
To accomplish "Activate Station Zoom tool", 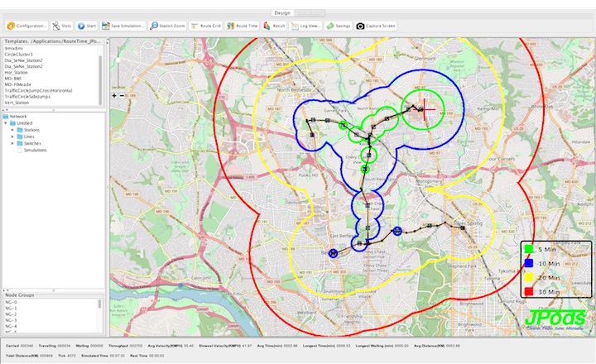I will [168, 26].
